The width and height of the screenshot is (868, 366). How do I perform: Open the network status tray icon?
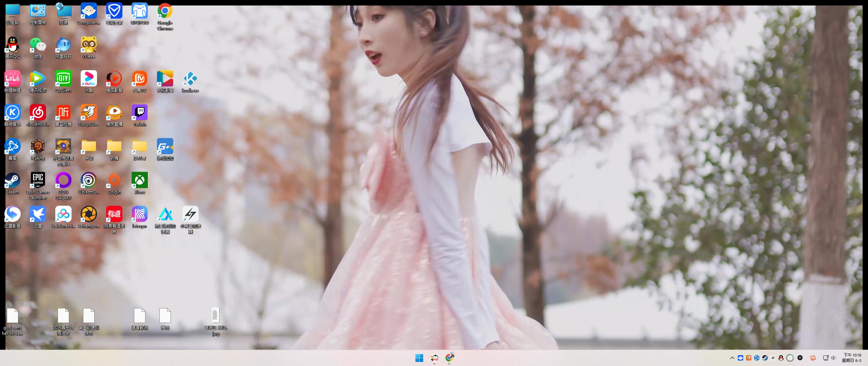(x=825, y=358)
